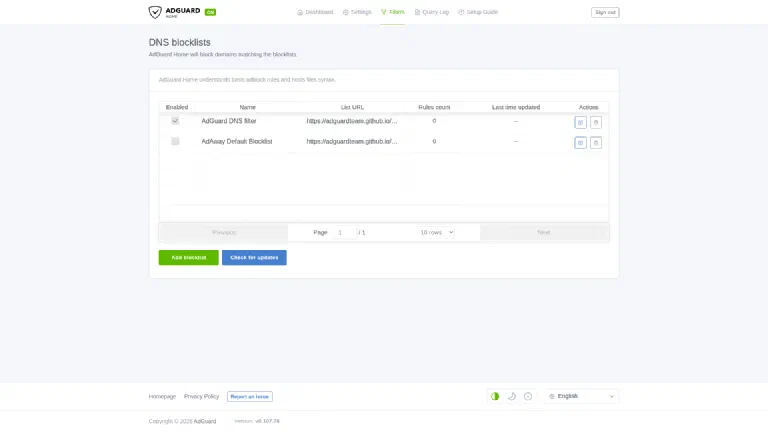
Task: Open the AdGuard copyright link
Action: point(205,421)
